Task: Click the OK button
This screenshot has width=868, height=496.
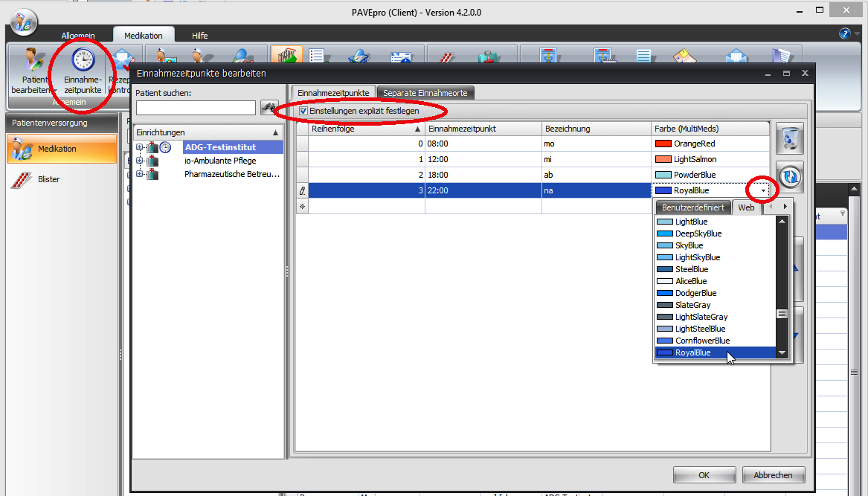Action: point(704,475)
